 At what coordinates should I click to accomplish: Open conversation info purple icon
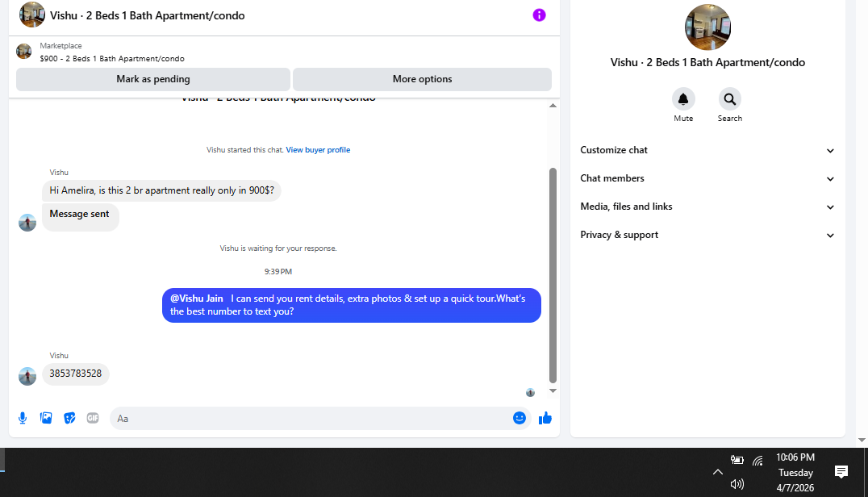tap(539, 15)
